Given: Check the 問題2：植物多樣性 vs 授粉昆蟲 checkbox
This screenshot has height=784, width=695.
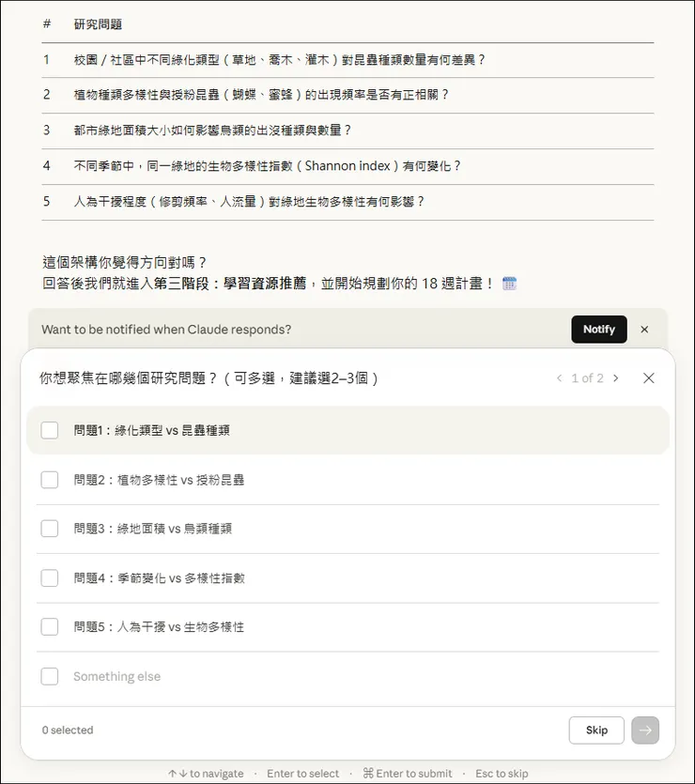Looking at the screenshot, I should 52,480.
